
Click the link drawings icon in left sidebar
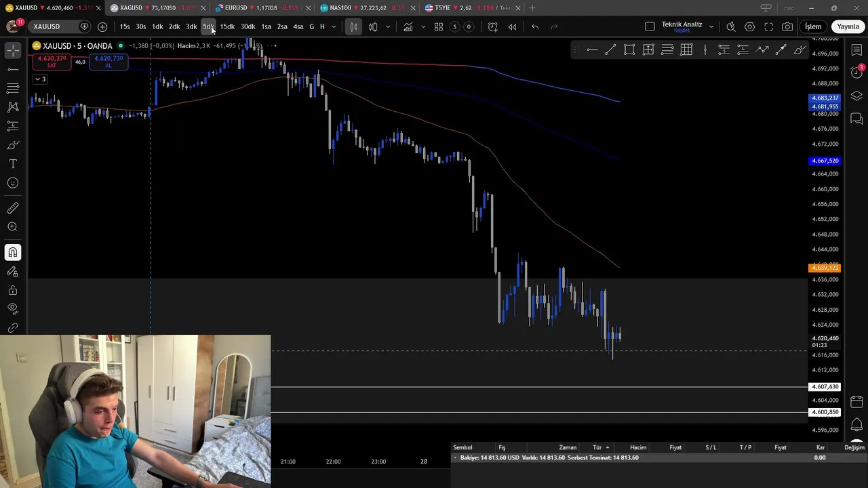13,328
